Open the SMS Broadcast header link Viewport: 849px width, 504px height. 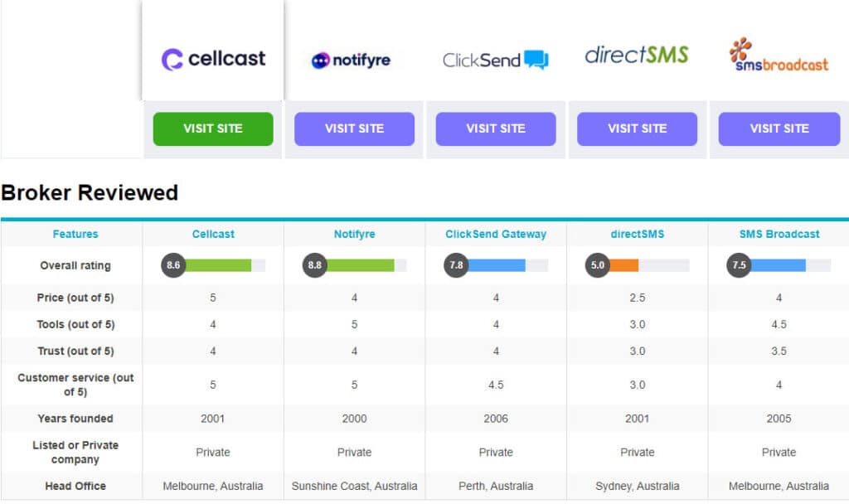[779, 235]
